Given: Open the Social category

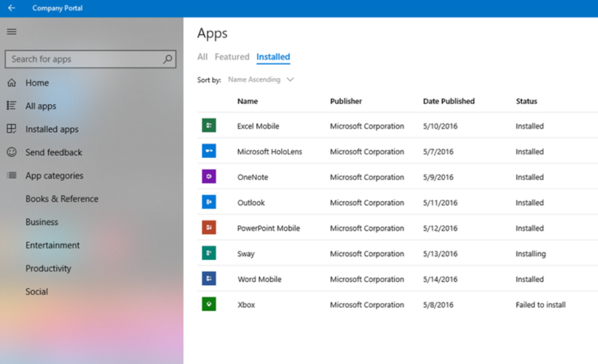Looking at the screenshot, I should tap(37, 292).
